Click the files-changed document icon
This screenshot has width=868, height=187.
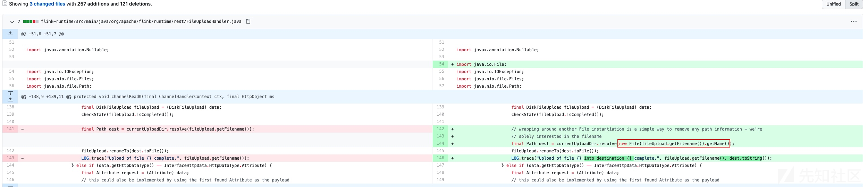click(x=5, y=3)
